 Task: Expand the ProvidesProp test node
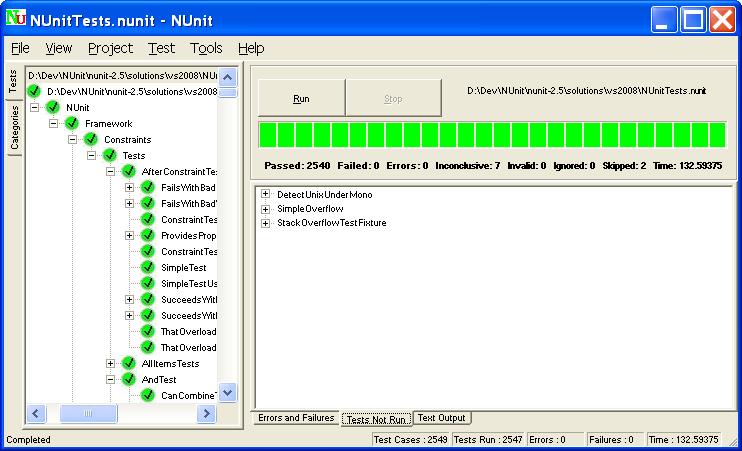[x=129, y=235]
